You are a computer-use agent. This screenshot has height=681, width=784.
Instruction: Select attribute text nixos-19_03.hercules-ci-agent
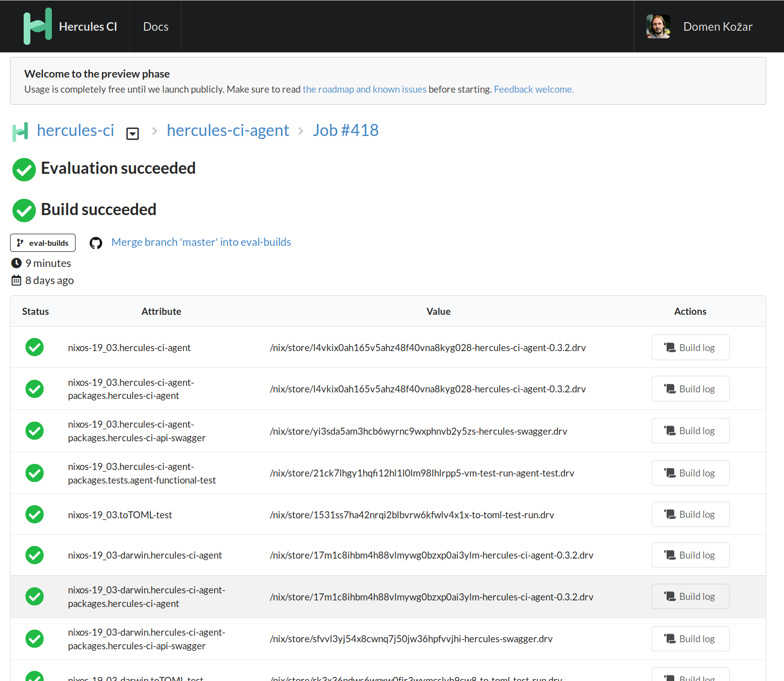point(129,348)
